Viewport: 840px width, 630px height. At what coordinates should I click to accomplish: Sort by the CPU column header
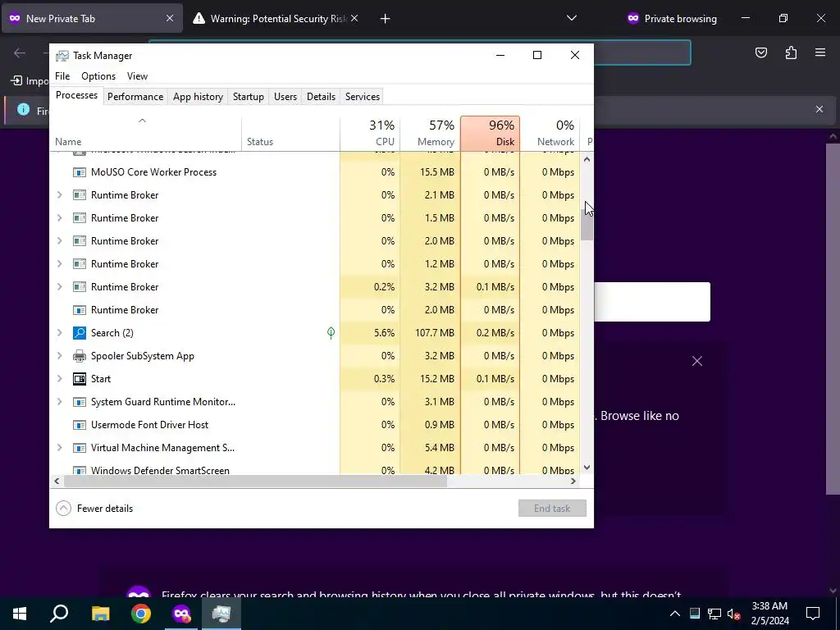pos(370,134)
